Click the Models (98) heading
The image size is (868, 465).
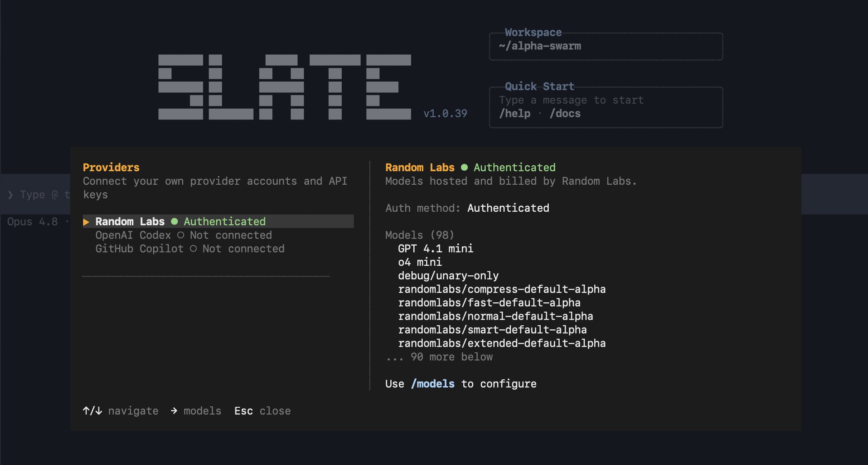[420, 235]
